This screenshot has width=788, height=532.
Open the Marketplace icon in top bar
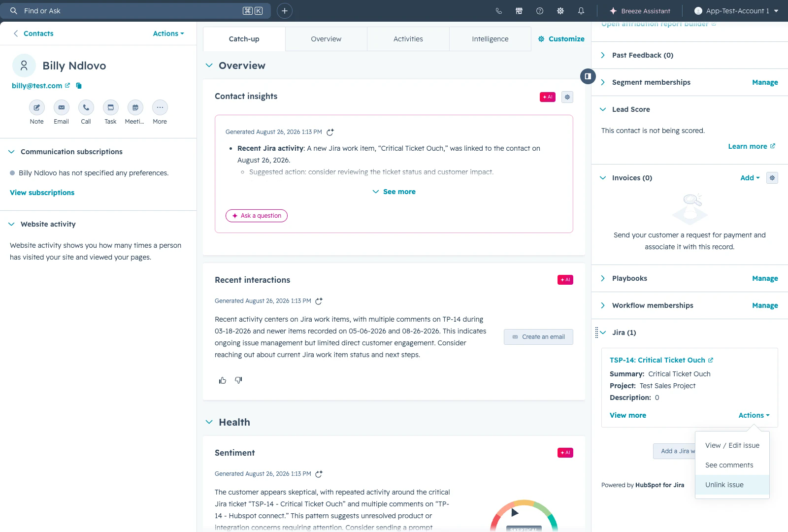[x=519, y=11]
